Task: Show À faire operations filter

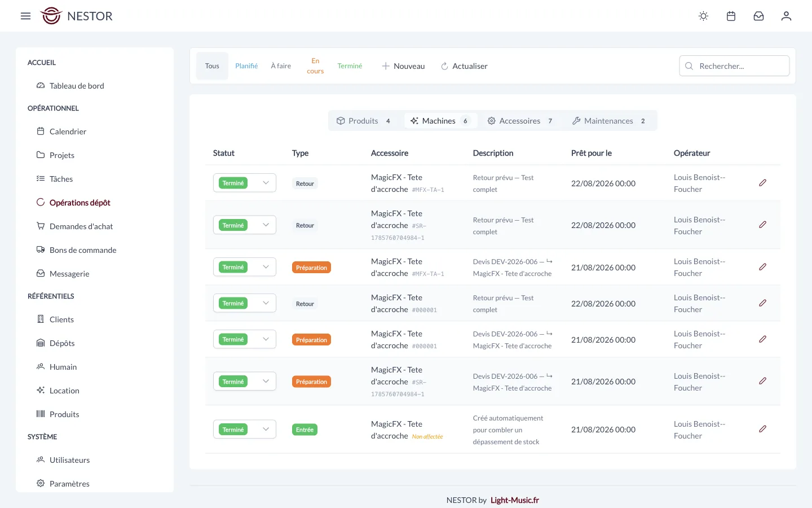Action: [x=281, y=66]
